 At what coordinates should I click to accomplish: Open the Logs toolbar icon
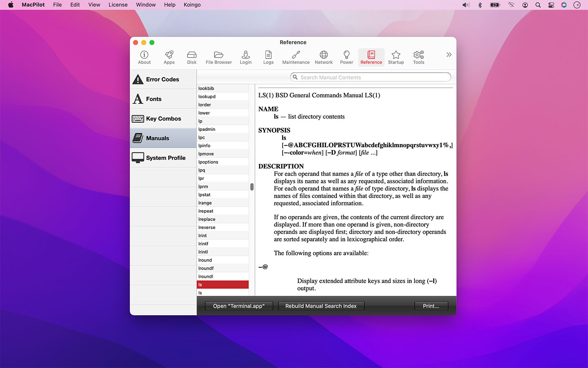(x=268, y=57)
